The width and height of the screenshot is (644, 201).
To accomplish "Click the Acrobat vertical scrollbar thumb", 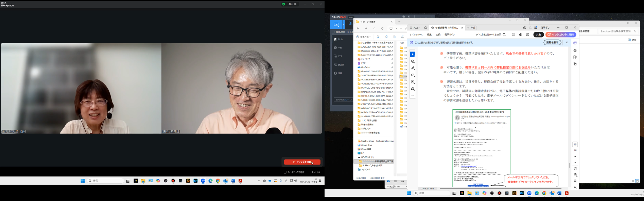I will click(570, 165).
